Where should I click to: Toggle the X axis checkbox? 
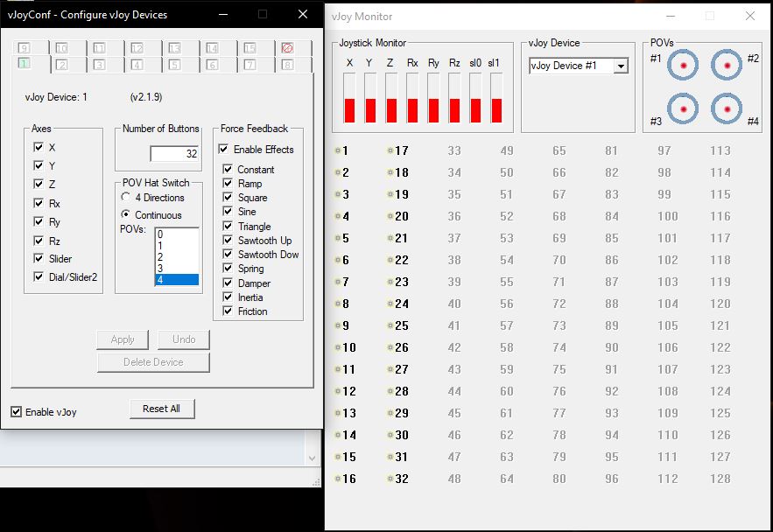(39, 147)
